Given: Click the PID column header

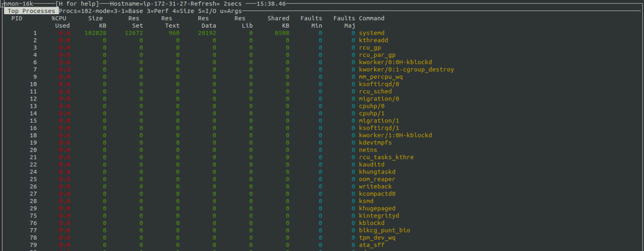Looking at the screenshot, I should [x=17, y=18].
